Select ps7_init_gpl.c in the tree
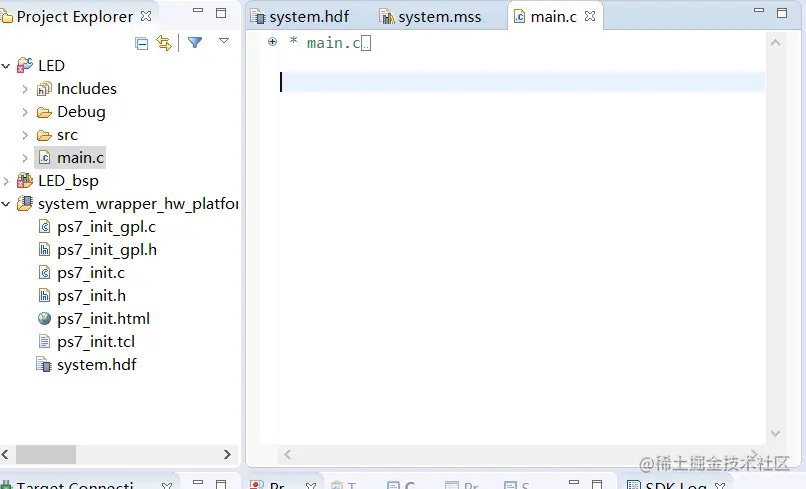The height and width of the screenshot is (489, 806). tap(106, 227)
